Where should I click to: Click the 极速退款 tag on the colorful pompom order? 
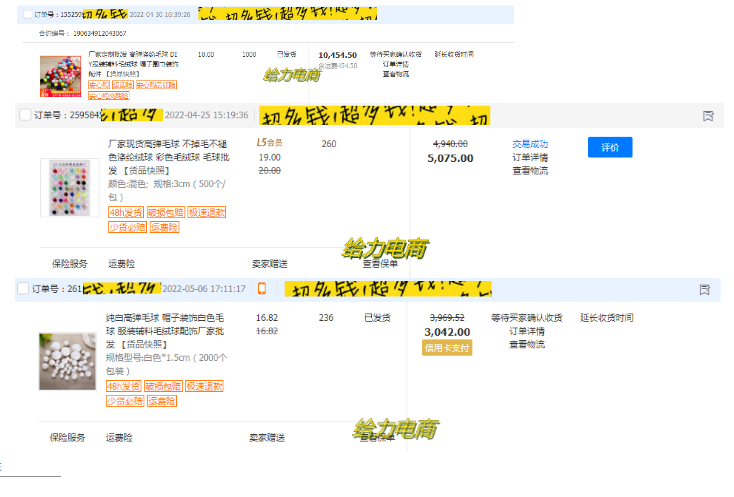(x=206, y=212)
